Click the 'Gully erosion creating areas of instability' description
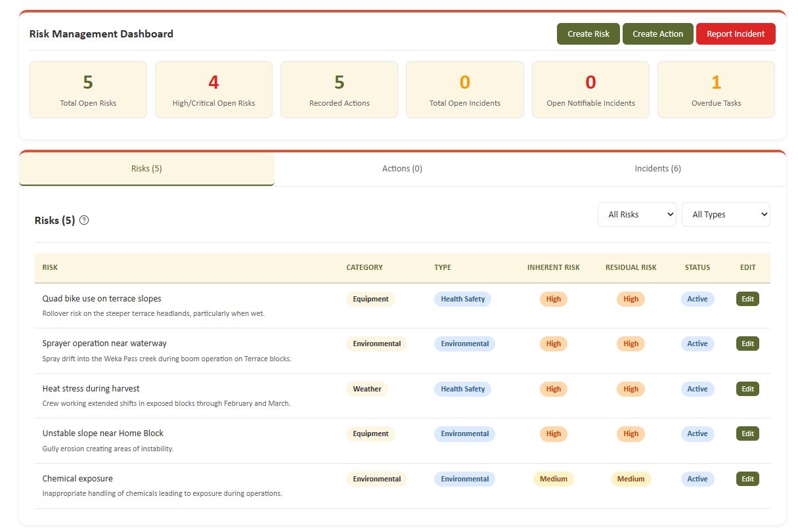 (x=108, y=449)
